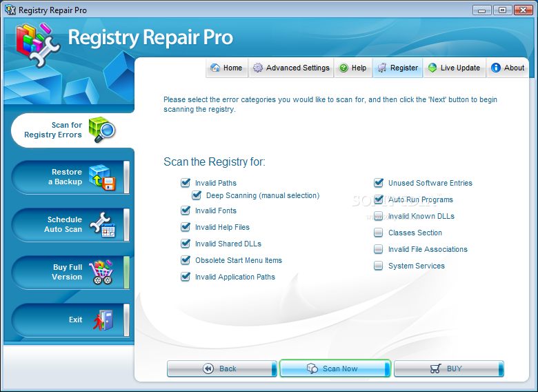
Task: Click the Buy Full Version sidebar button
Action: tap(70, 273)
